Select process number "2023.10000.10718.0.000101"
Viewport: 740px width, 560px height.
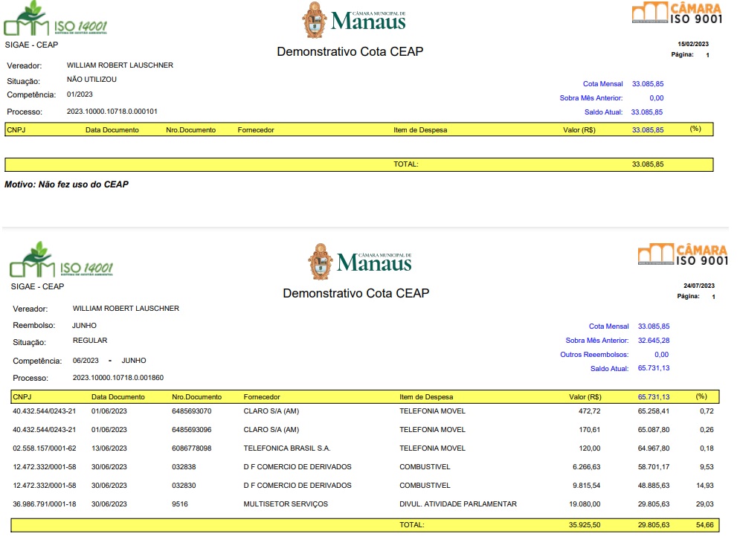click(112, 112)
